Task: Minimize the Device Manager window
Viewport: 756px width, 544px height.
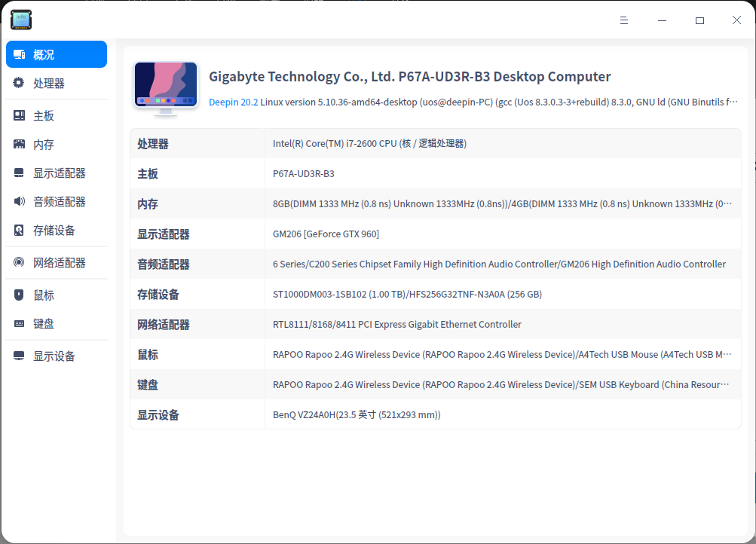Action: [x=662, y=20]
